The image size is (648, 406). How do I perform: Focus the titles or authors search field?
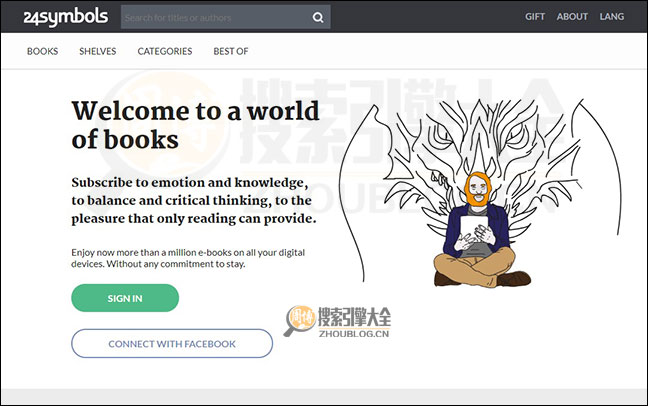tap(215, 17)
